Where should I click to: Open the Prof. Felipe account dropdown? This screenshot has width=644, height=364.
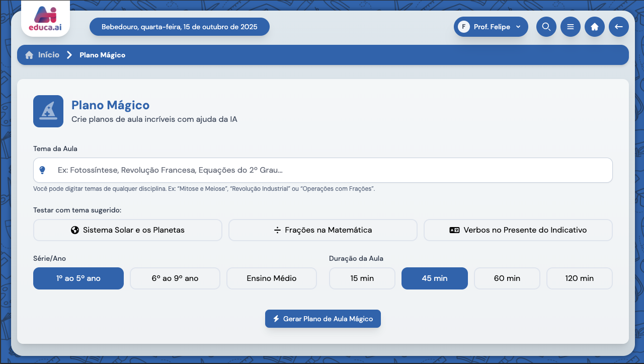point(491,26)
